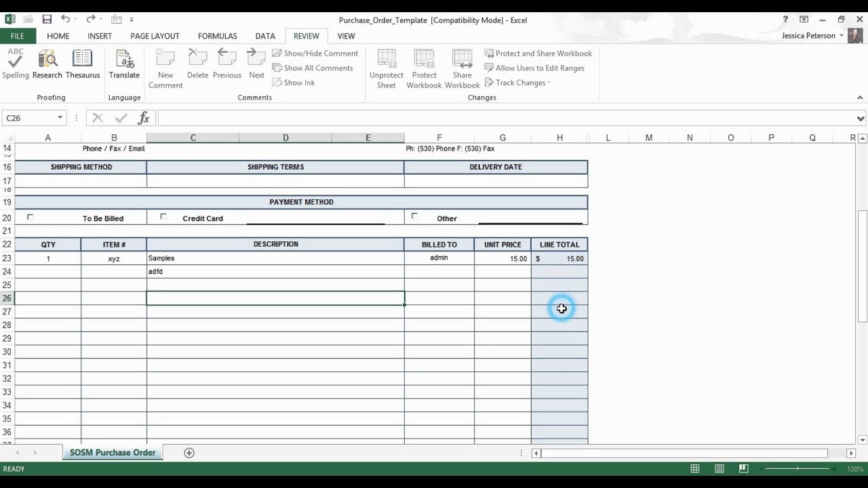Open the Track Changes dropdown
This screenshot has width=868, height=488.
tap(517, 83)
